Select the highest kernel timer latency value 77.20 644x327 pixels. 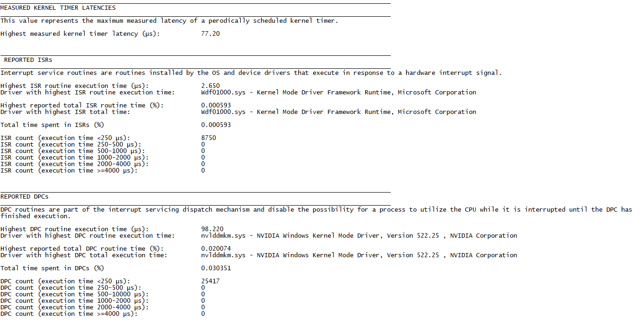(210, 33)
